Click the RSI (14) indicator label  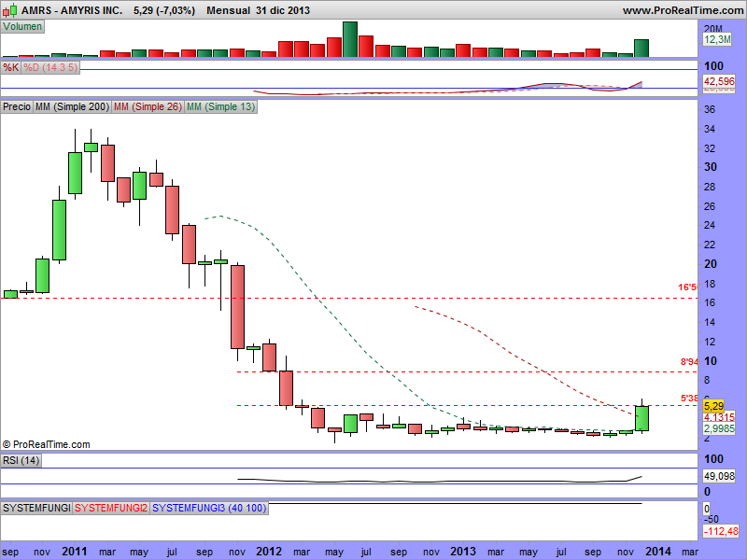[21, 460]
